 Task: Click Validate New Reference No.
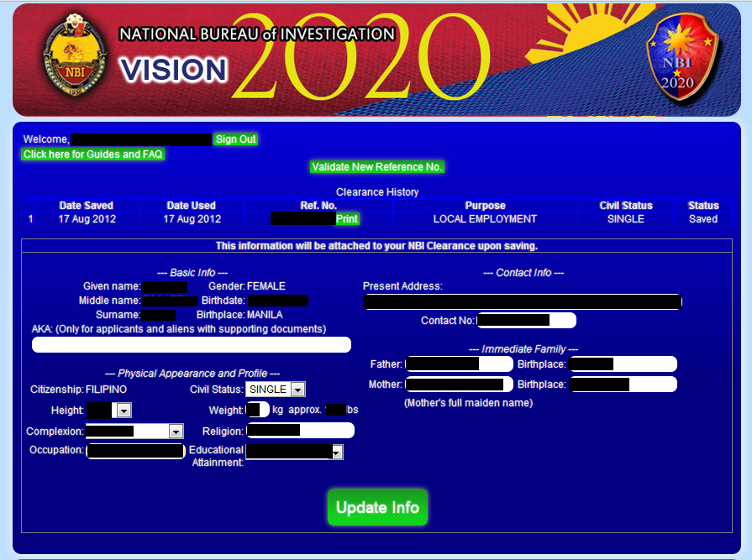[x=377, y=166]
